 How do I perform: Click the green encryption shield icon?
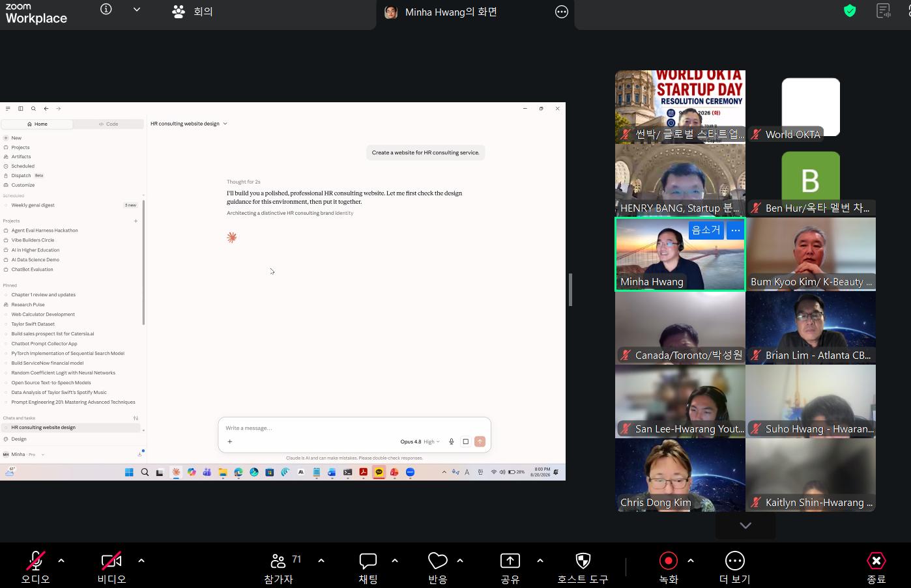tap(850, 10)
